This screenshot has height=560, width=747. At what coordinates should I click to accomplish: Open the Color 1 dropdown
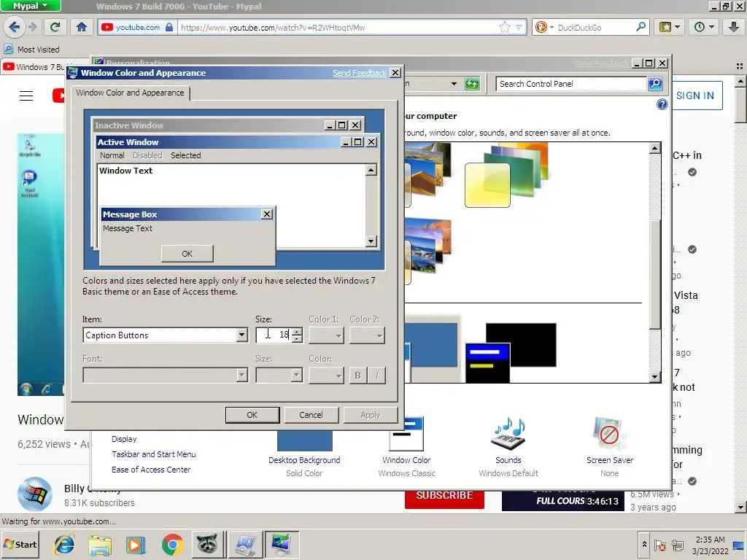(326, 335)
